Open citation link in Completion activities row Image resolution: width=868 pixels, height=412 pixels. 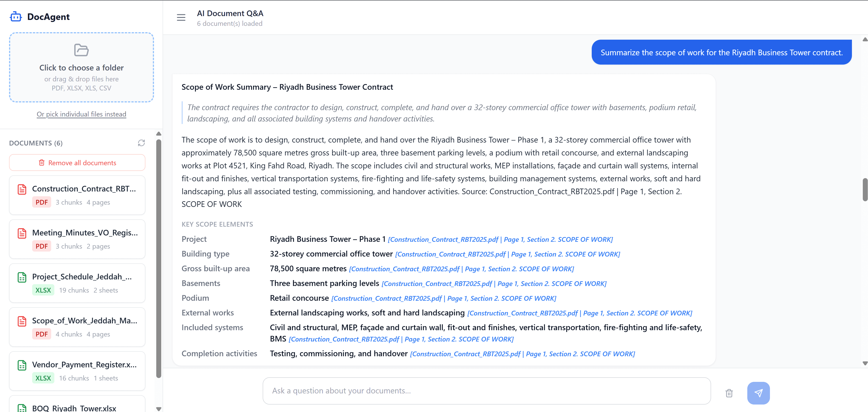[522, 354]
